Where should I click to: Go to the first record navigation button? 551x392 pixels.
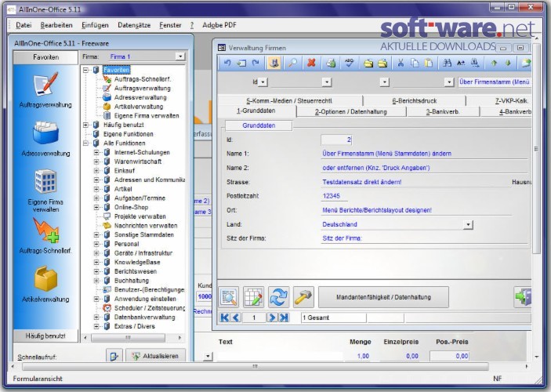point(224,318)
